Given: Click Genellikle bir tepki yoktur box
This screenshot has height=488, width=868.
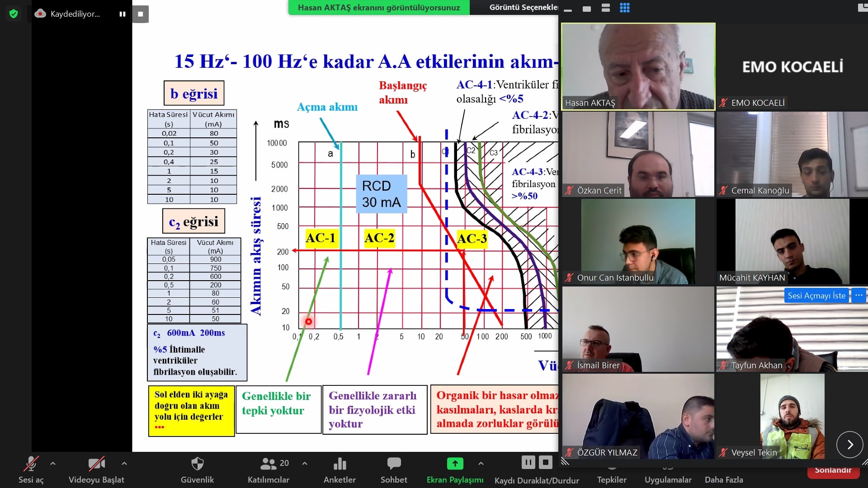Looking at the screenshot, I should 278,409.
